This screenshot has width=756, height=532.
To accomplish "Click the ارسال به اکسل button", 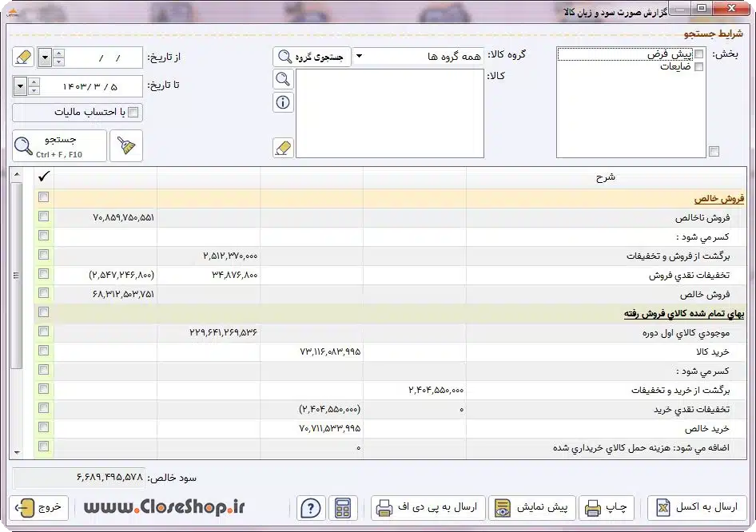I will point(698,507).
